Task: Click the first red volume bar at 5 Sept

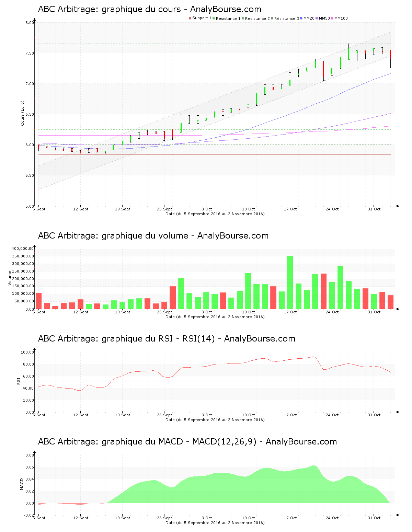Action: pyautogui.click(x=39, y=301)
